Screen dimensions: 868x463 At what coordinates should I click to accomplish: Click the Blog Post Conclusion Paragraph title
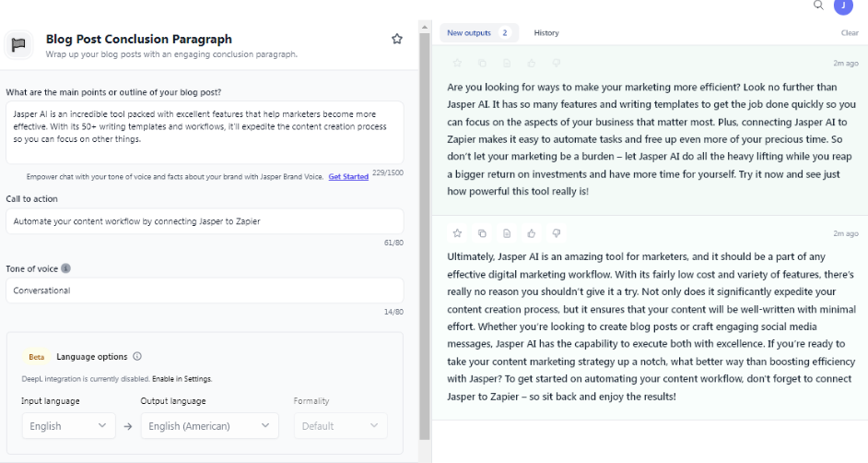click(x=139, y=39)
